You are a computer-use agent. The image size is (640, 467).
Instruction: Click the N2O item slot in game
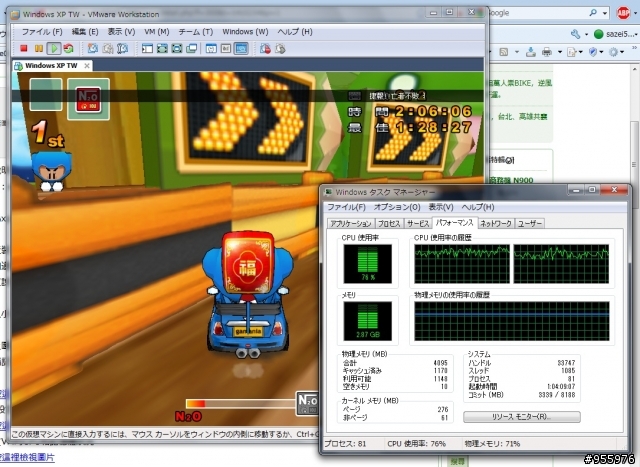[89, 99]
